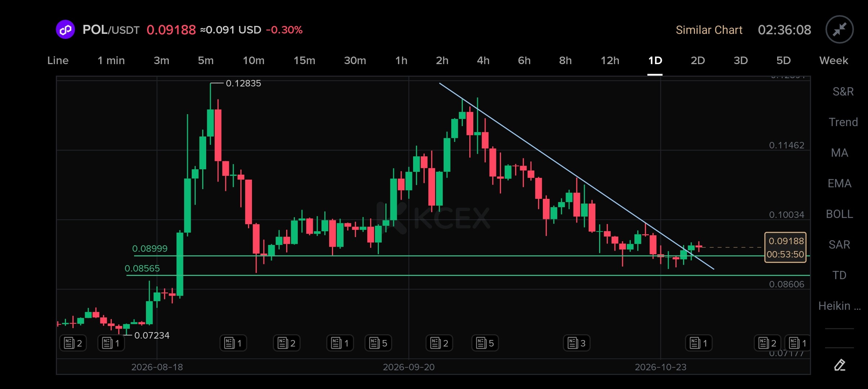
Task: Select the 12h timeframe
Action: (610, 61)
